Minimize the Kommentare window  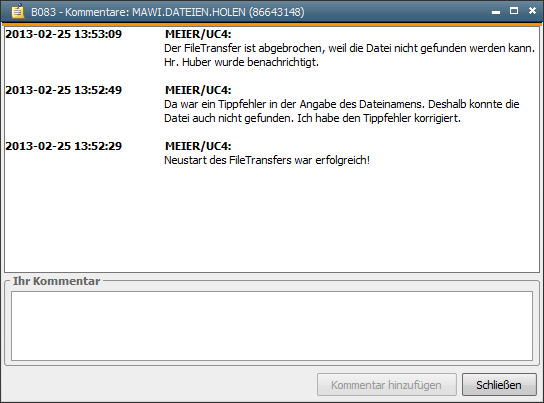pos(496,12)
